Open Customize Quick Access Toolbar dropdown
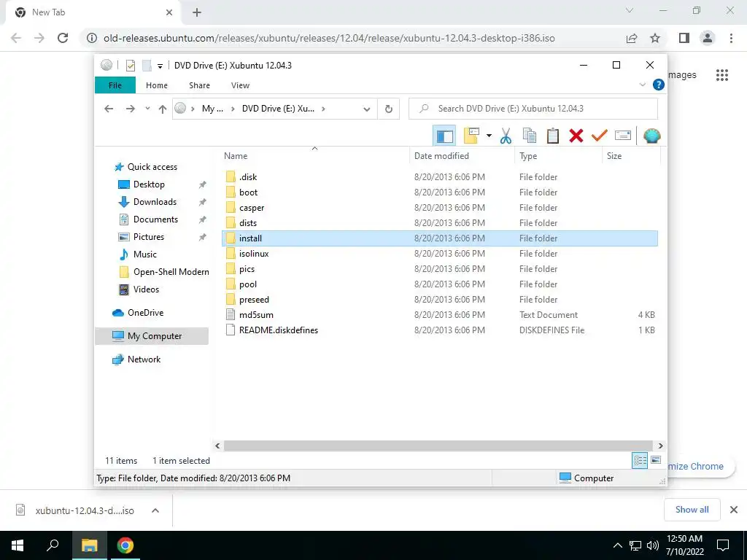 (x=160, y=66)
